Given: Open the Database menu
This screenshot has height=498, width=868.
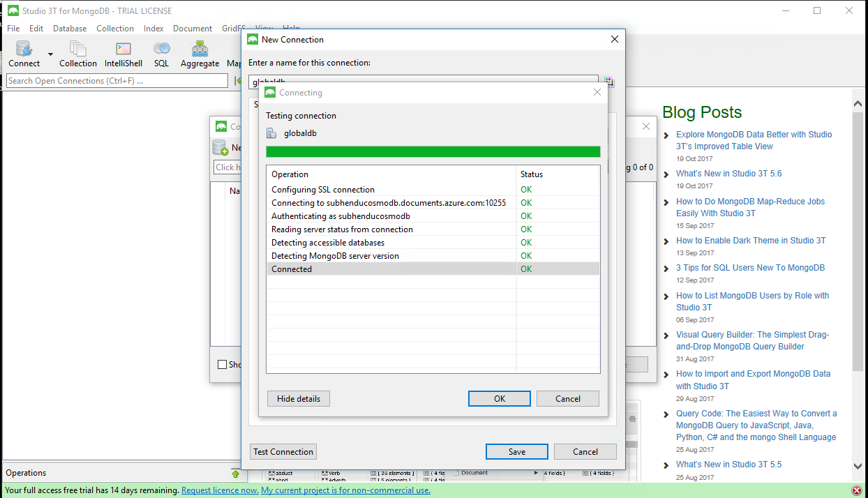Looking at the screenshot, I should coord(70,29).
